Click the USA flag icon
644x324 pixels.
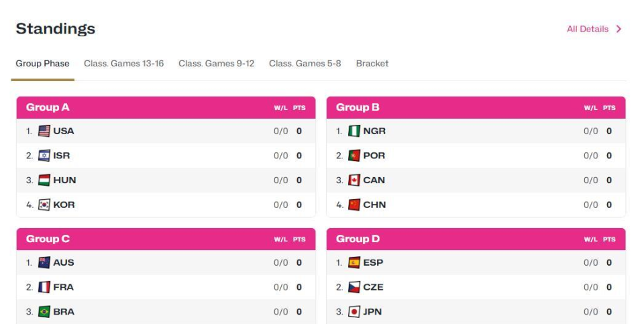(x=44, y=131)
